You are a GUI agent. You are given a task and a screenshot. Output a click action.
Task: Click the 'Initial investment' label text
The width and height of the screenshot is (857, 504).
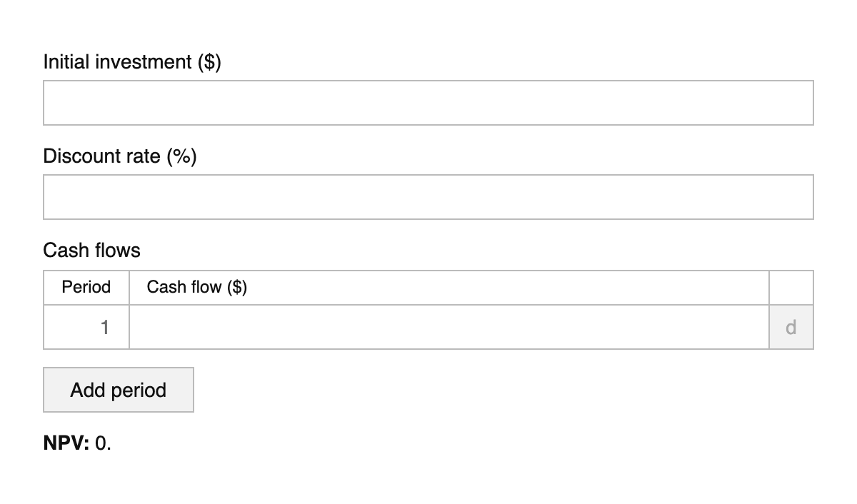click(x=118, y=62)
